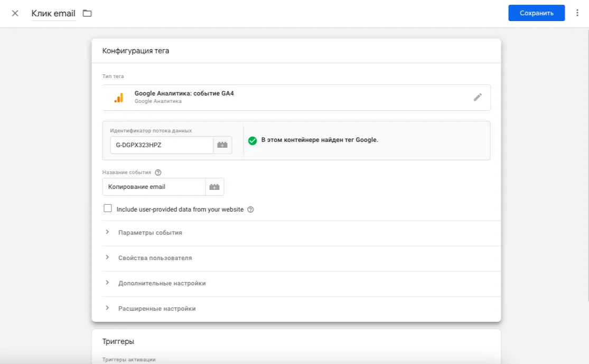The image size is (589, 364).
Task: Click pencil icon to edit tag type
Action: tap(478, 97)
